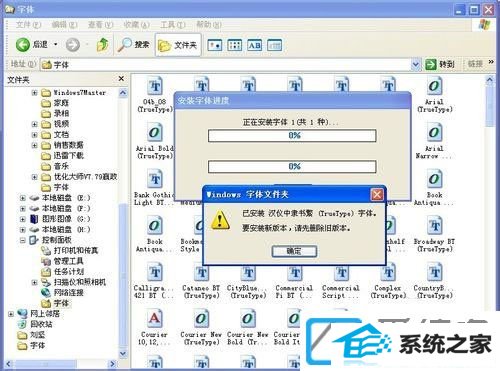Switch to list view toolbar icon
This screenshot has height=371, width=500.
pyautogui.click(x=234, y=45)
